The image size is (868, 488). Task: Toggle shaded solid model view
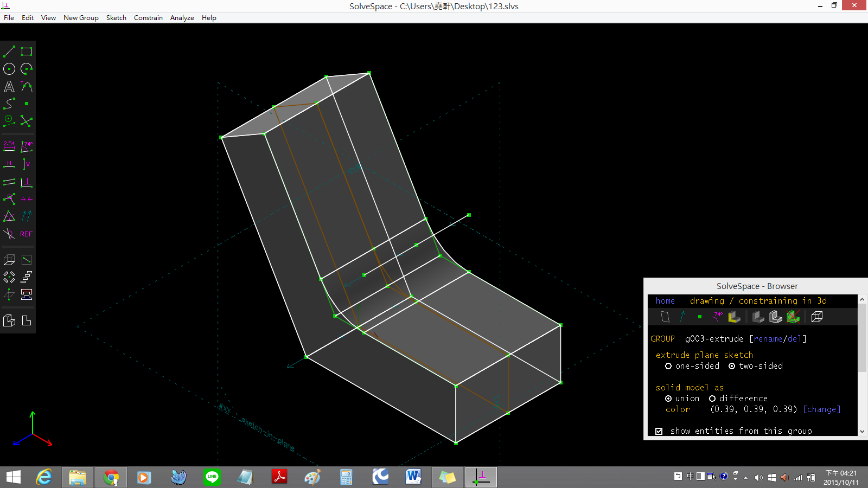click(x=758, y=317)
